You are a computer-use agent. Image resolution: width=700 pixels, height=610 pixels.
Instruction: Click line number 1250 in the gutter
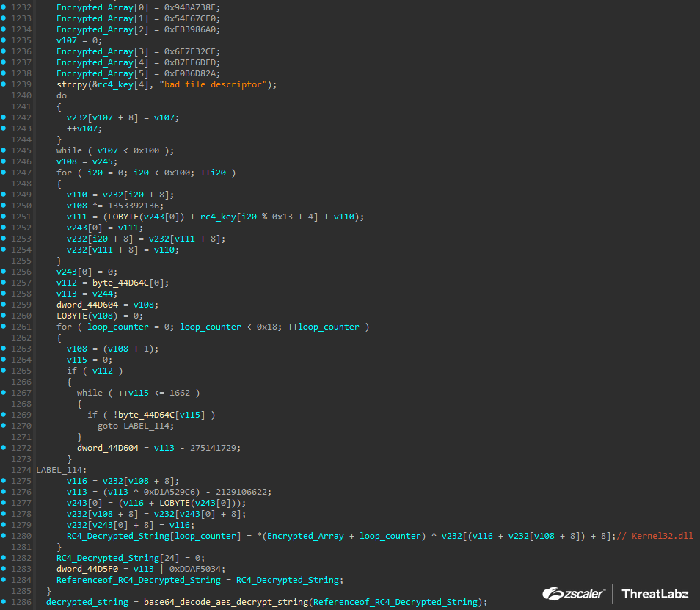pyautogui.click(x=21, y=206)
